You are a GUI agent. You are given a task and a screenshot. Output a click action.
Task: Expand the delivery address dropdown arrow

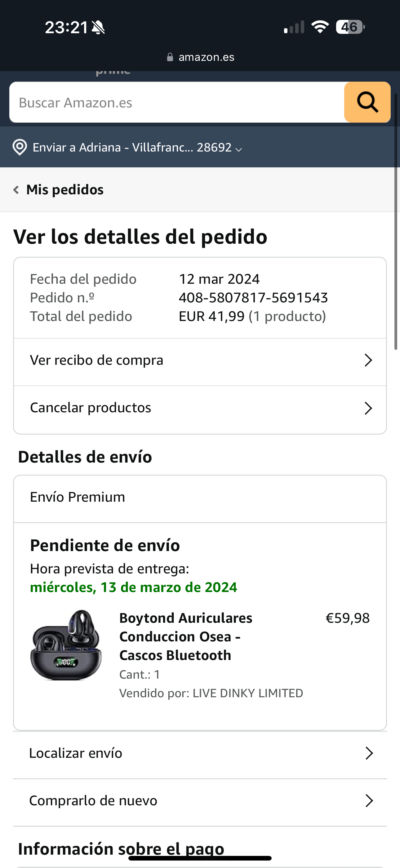239,149
